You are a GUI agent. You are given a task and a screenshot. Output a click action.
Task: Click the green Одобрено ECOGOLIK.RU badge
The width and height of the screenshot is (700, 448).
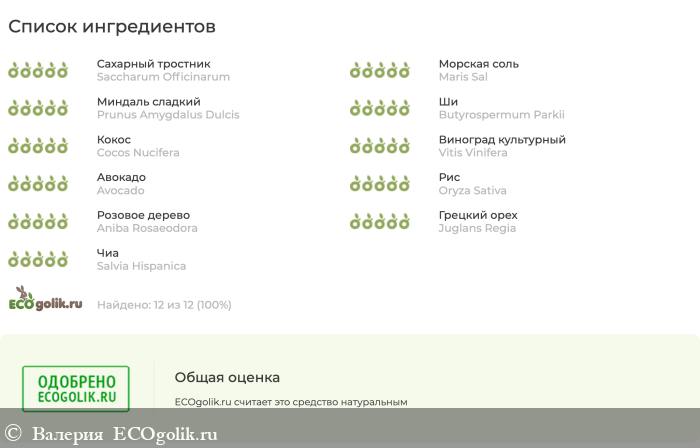click(76, 388)
